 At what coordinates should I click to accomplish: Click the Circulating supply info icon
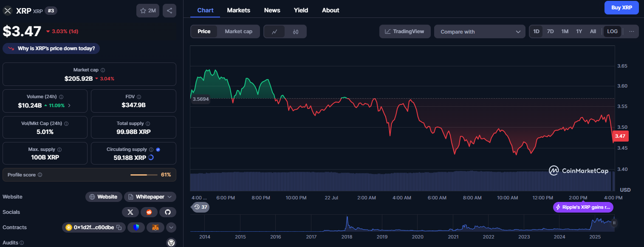pyautogui.click(x=152, y=150)
